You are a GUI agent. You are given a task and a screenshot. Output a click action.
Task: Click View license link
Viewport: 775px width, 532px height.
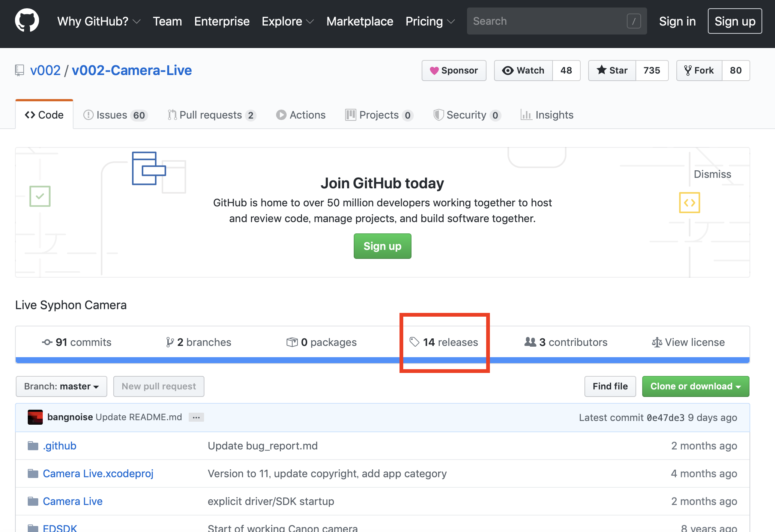(688, 342)
